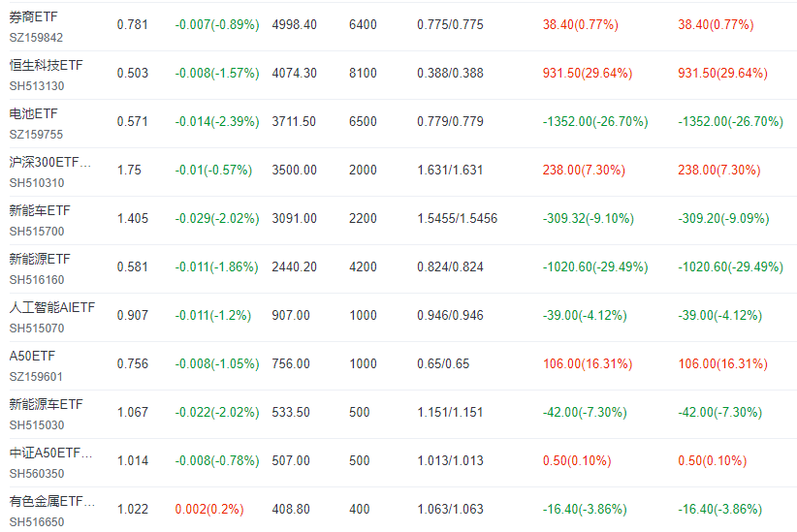Click the SH510310 ticker code
Screen dimensions: 797x532
tap(37, 183)
